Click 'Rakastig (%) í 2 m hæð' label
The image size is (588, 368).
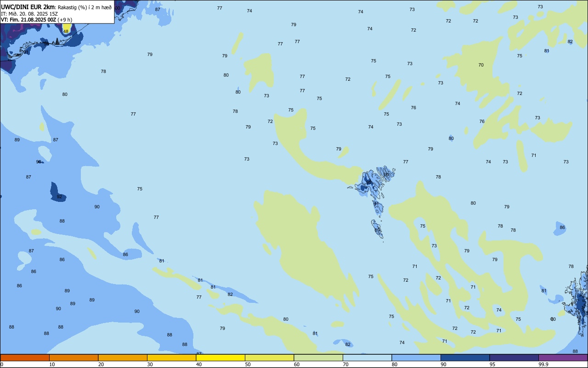point(85,7)
